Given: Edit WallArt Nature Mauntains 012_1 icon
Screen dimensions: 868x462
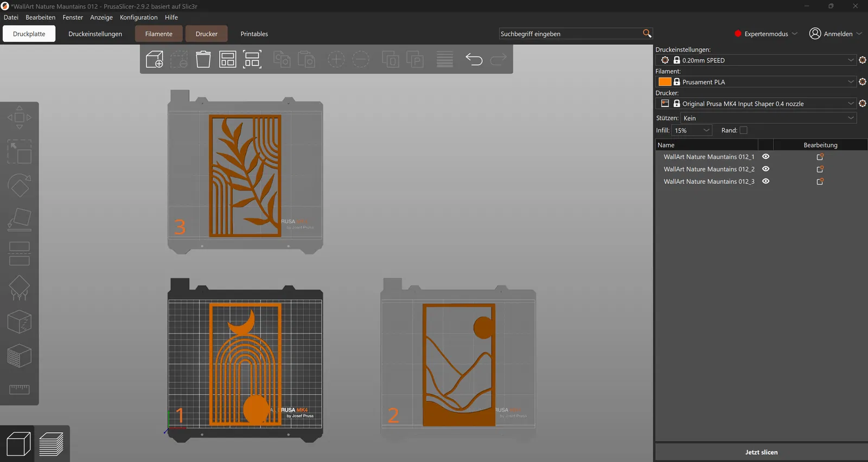Looking at the screenshot, I should (820, 157).
